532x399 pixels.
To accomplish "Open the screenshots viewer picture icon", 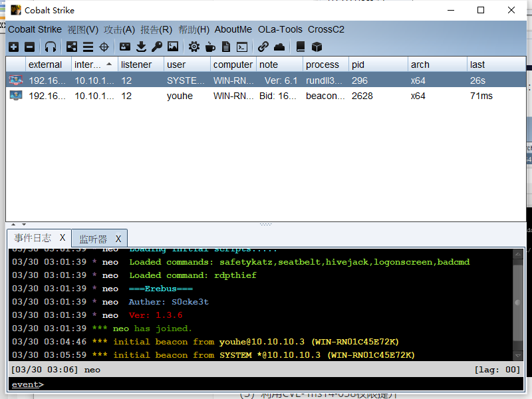I will [x=173, y=47].
